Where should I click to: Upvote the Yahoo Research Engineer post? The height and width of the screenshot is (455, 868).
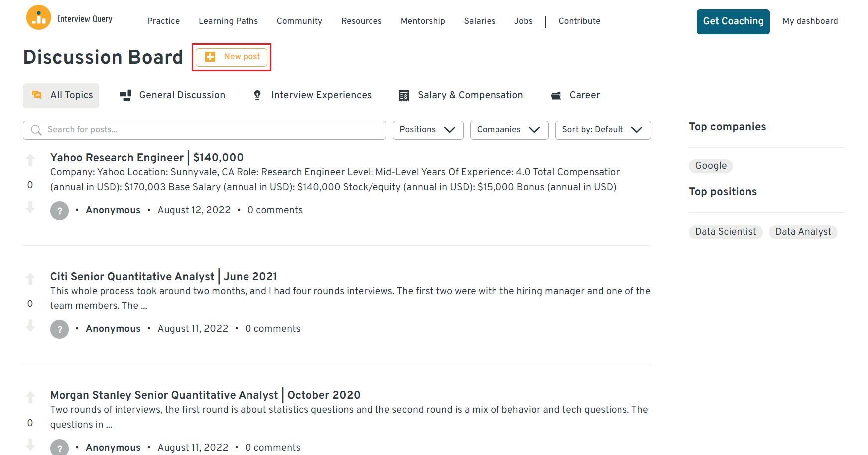click(x=30, y=160)
